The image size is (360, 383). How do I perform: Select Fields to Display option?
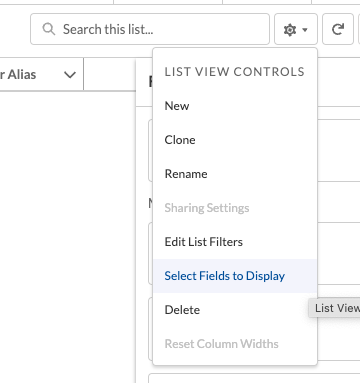[x=235, y=276]
